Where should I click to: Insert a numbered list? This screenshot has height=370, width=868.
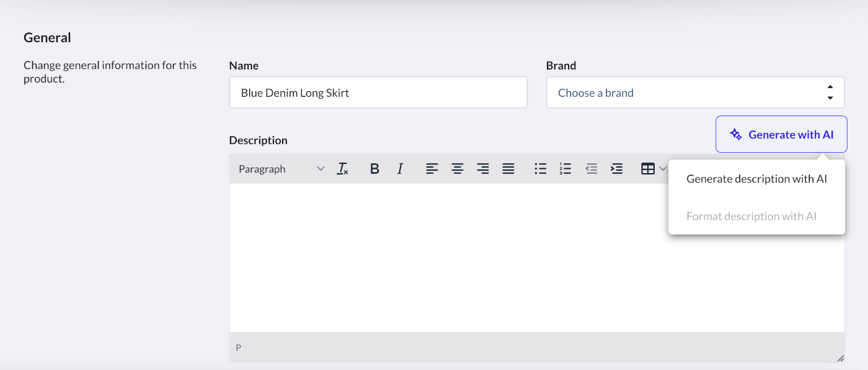point(565,168)
